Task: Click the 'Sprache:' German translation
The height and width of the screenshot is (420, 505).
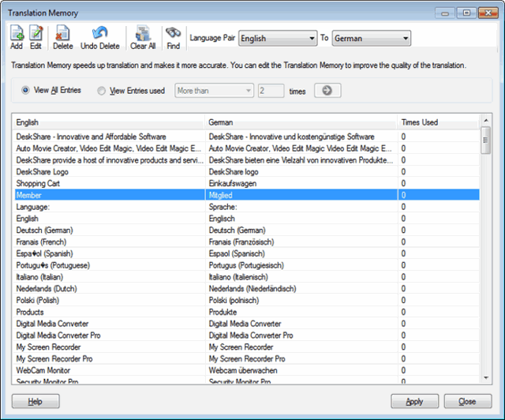Action: 223,207
